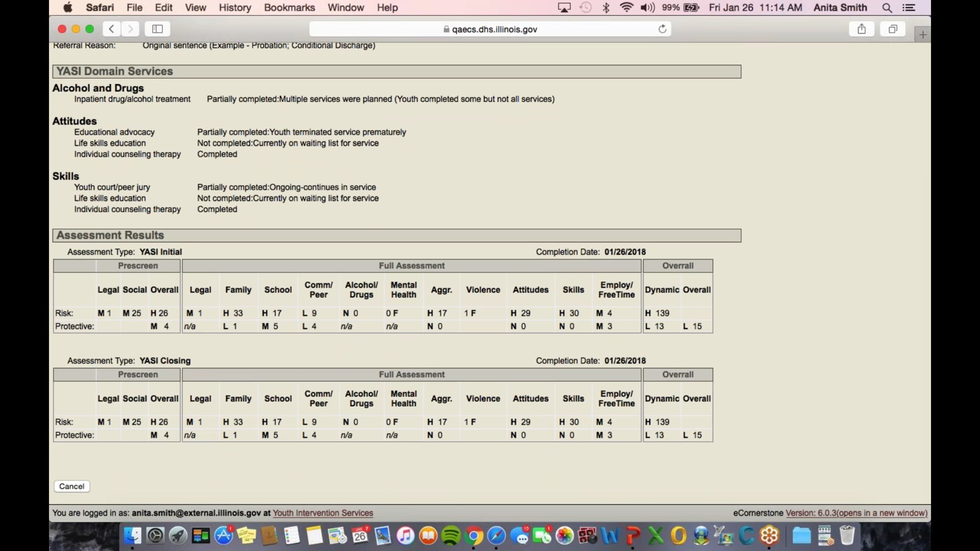Open the Bluetooth status menu
Viewport: 980px width, 551px height.
606,8
